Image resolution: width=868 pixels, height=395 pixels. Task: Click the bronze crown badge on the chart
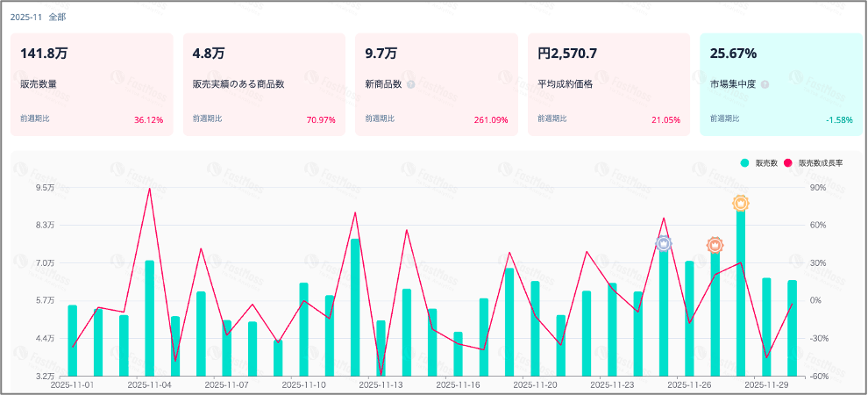[715, 246]
